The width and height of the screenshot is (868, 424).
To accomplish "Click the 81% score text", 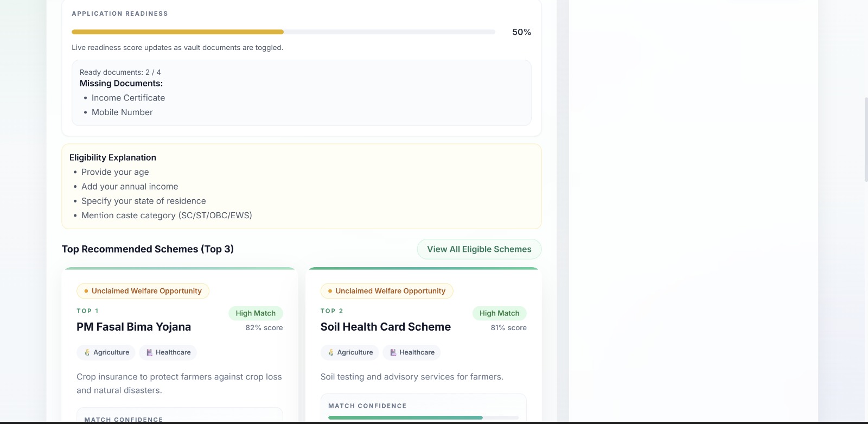I will tap(508, 328).
